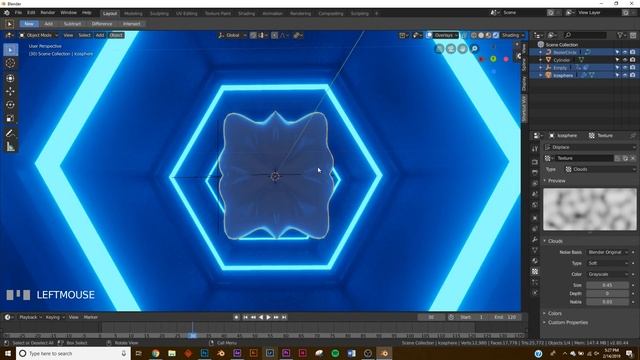Click the Subtract selection mode button

[72, 24]
